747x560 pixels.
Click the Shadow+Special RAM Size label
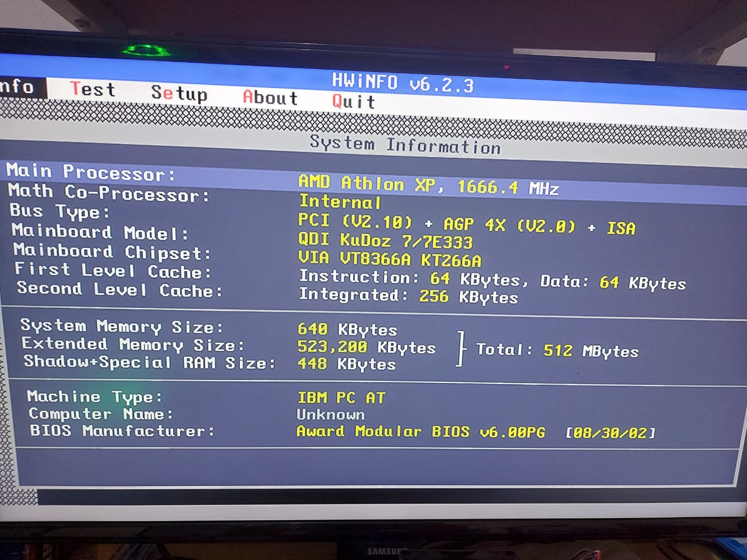point(149,362)
